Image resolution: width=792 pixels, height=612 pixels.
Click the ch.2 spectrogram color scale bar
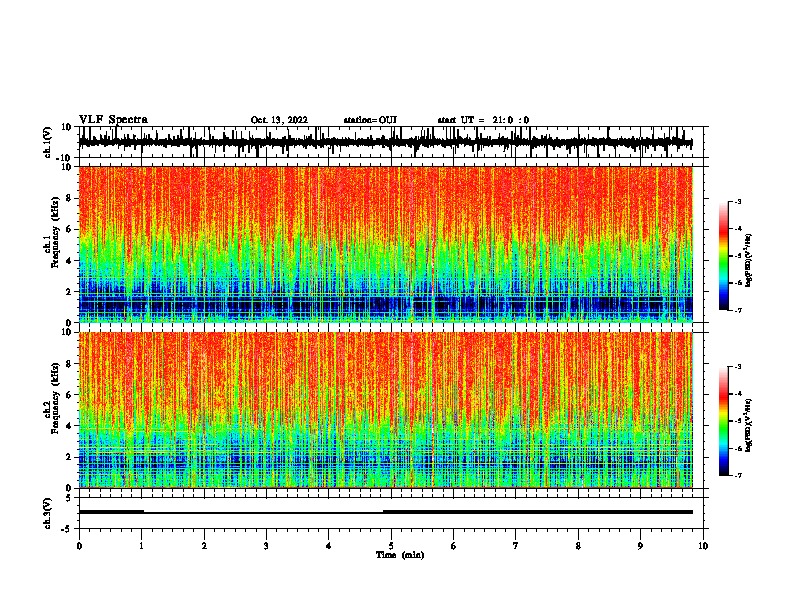click(x=723, y=421)
